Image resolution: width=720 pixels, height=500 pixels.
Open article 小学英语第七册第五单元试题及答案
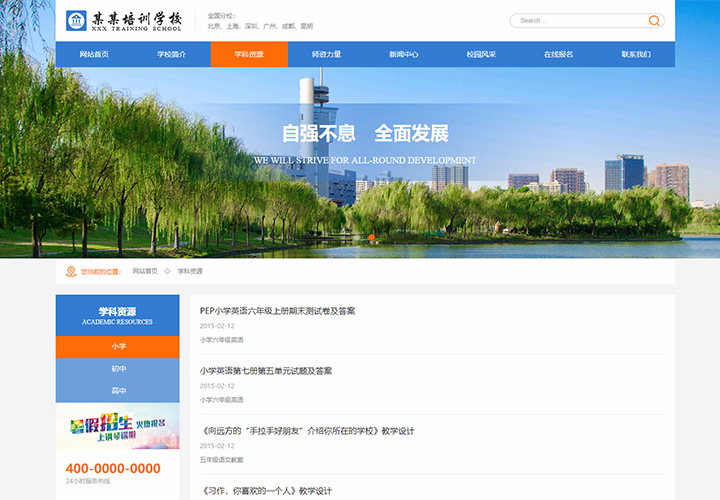tap(266, 371)
